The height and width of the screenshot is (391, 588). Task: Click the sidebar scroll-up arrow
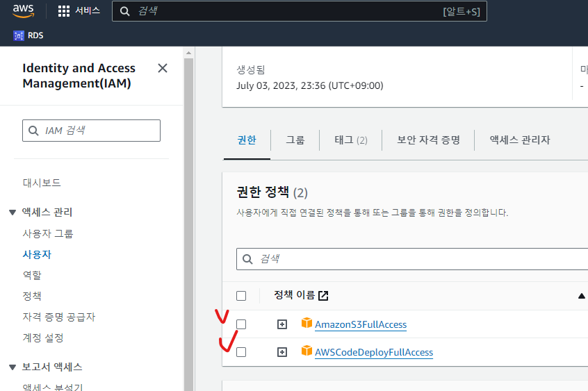coord(188,53)
